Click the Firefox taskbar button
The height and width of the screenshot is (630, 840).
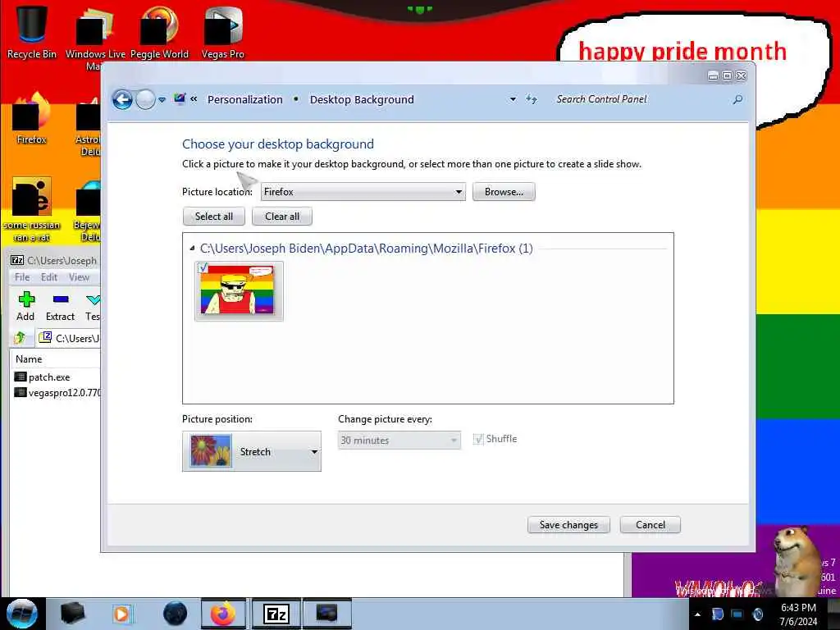223,614
